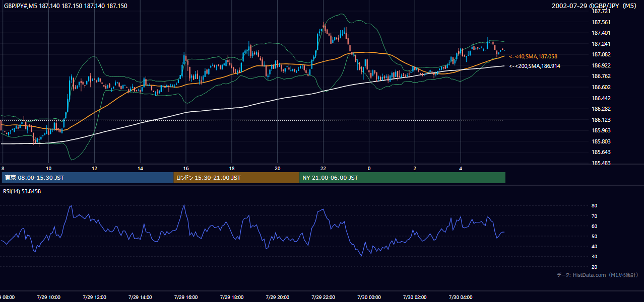Click price axis value 185.483
Viewport: 644px width, 302px height.
click(x=601, y=163)
